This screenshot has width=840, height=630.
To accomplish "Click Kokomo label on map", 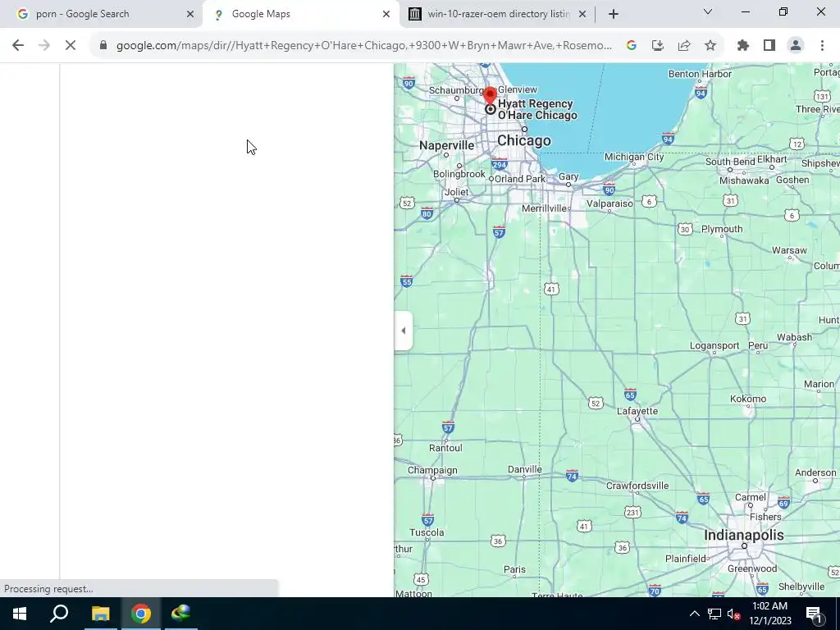I will point(748,399).
